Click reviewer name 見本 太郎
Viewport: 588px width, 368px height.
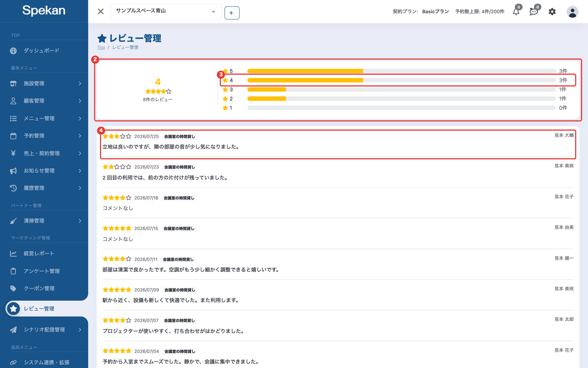coord(564,319)
